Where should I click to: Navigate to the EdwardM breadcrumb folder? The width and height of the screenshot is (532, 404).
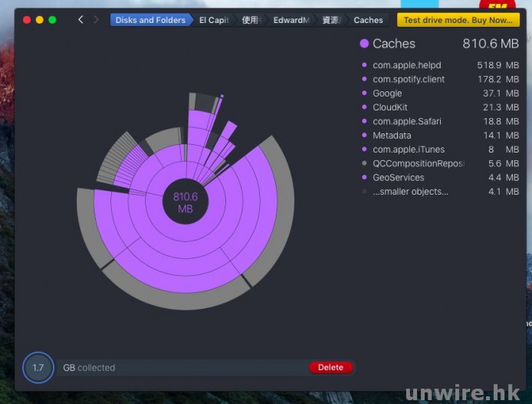click(x=291, y=20)
